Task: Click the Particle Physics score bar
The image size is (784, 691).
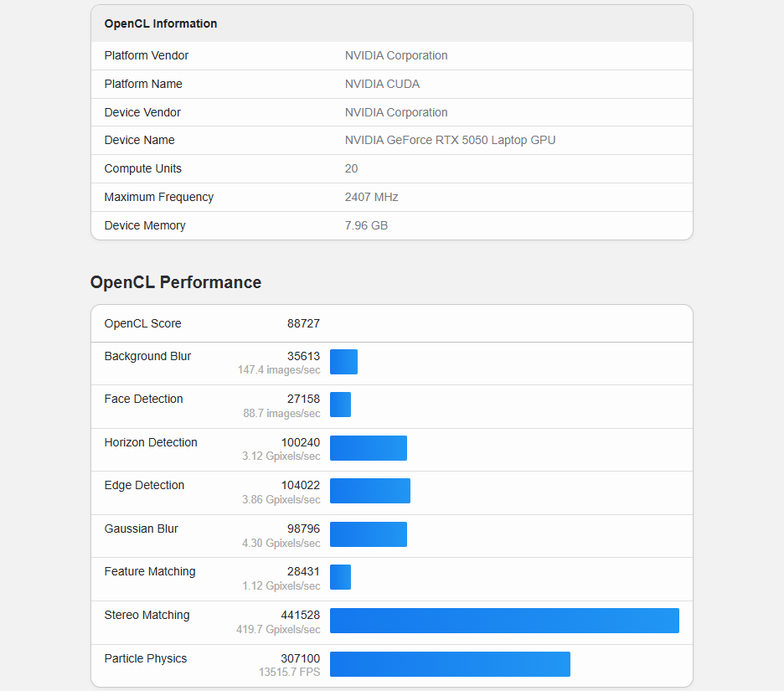Action: 450,664
